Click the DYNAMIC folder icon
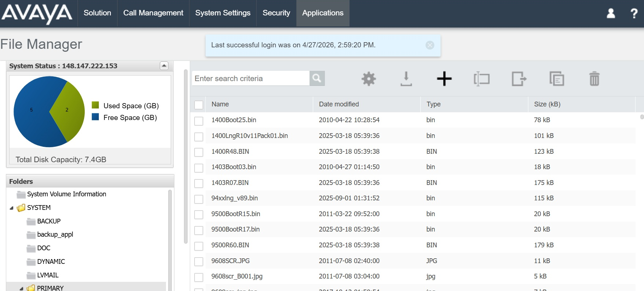Screen dimensions: 644x291 point(31,262)
